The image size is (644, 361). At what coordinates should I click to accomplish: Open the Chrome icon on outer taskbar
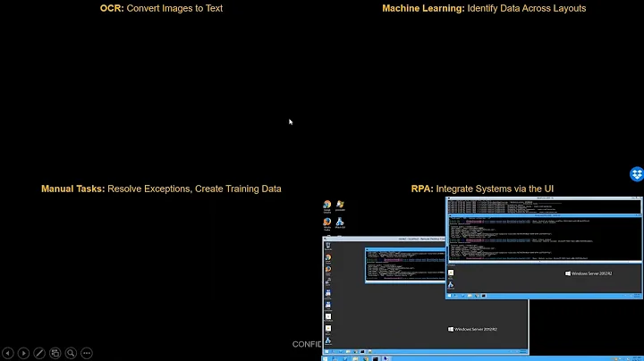pyautogui.click(x=366, y=358)
